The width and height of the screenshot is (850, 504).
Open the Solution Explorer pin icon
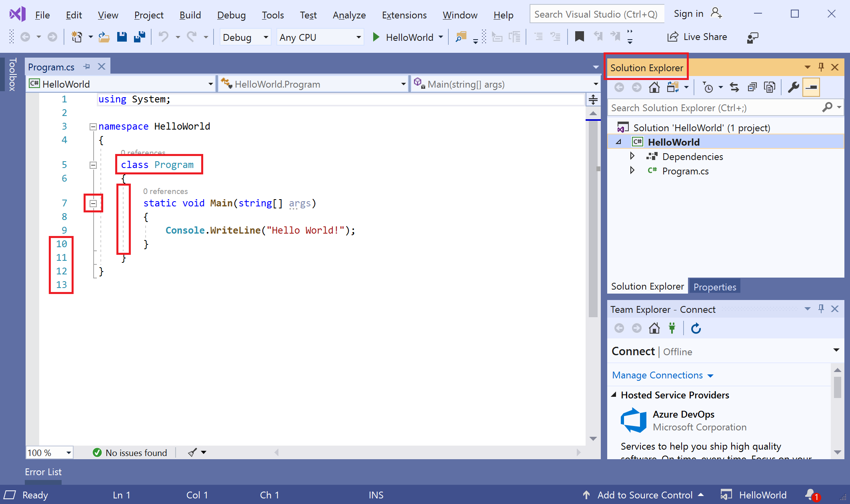click(821, 68)
